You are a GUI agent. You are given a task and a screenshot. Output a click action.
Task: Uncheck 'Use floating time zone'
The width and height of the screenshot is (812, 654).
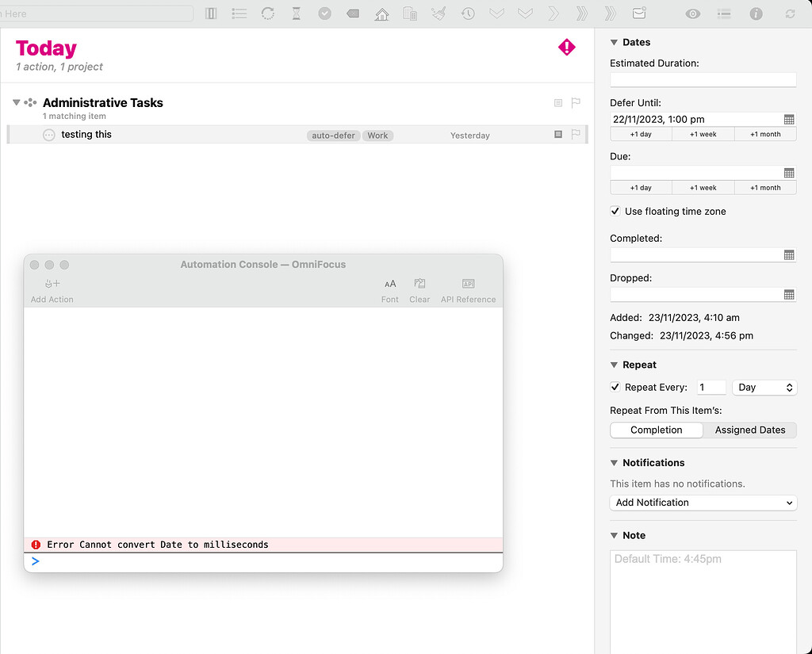(x=615, y=211)
